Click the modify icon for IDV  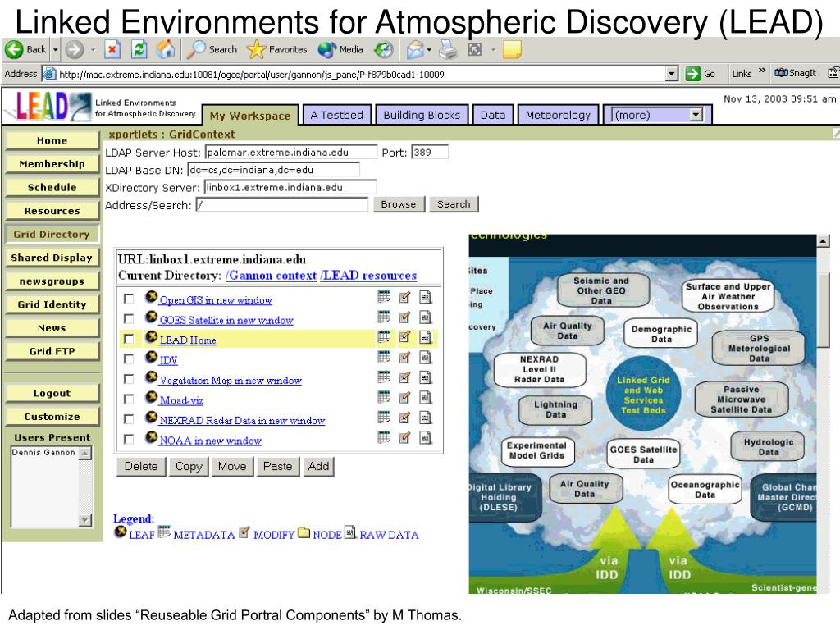[x=405, y=357]
